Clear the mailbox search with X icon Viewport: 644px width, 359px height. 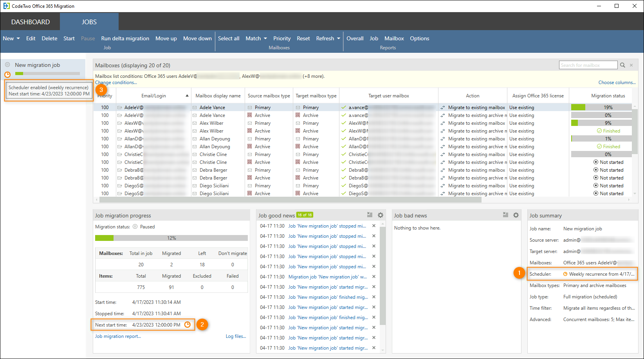click(631, 65)
